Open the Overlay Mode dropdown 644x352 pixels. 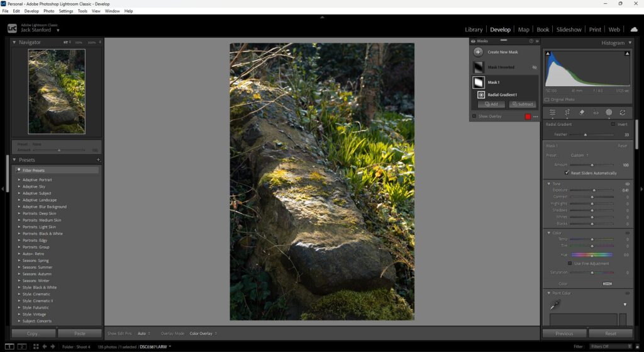click(203, 333)
